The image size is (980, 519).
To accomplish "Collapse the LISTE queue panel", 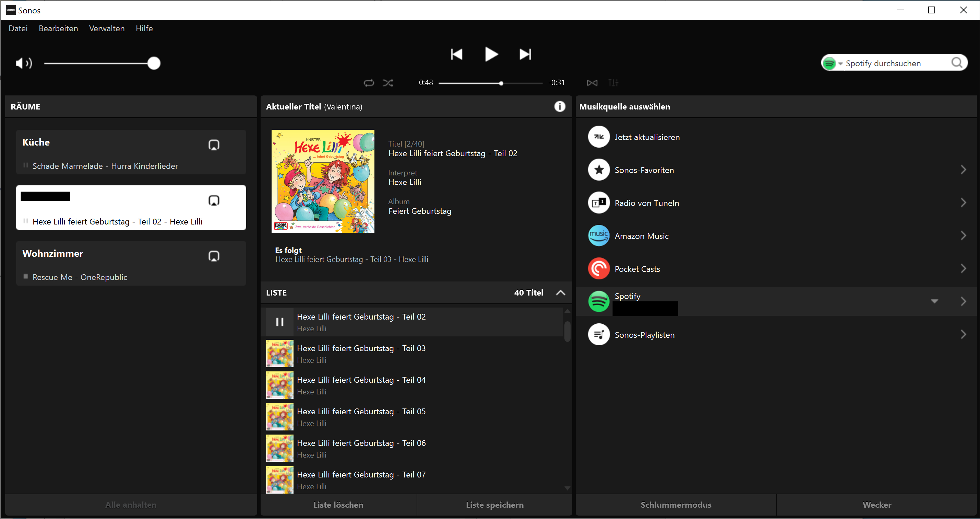I will 560,293.
